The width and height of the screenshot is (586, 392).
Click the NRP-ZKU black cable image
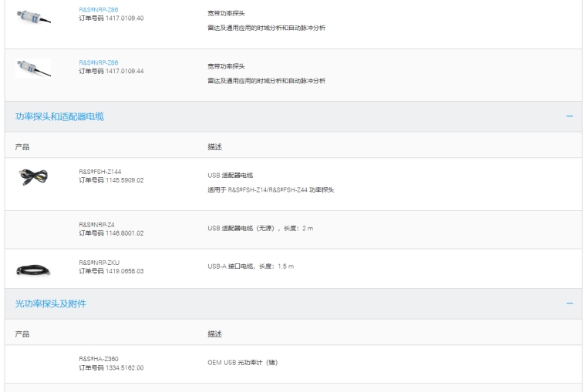[33, 270]
